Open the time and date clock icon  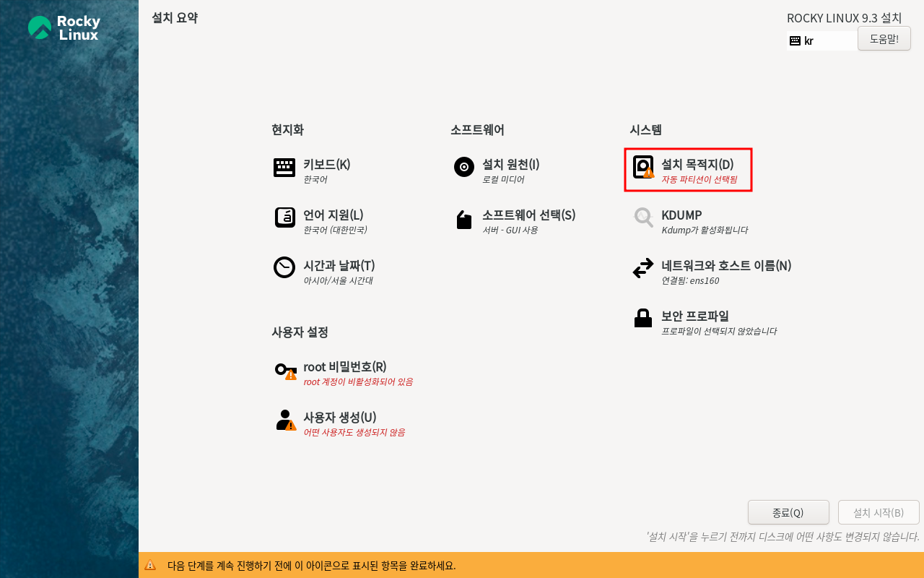pos(284,267)
